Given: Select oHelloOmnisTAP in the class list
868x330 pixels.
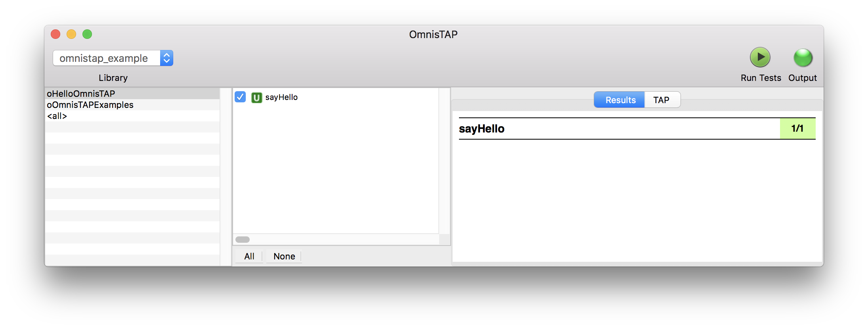Looking at the screenshot, I should pyautogui.click(x=132, y=94).
